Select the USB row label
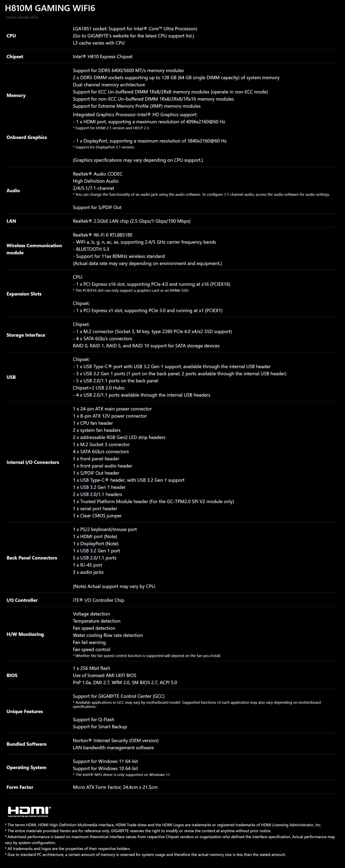 point(11,377)
